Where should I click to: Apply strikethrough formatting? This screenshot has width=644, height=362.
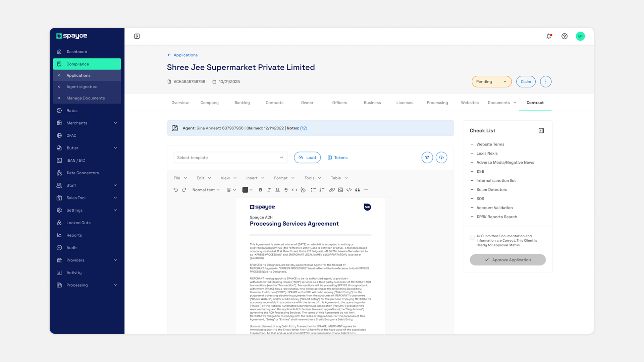click(286, 190)
